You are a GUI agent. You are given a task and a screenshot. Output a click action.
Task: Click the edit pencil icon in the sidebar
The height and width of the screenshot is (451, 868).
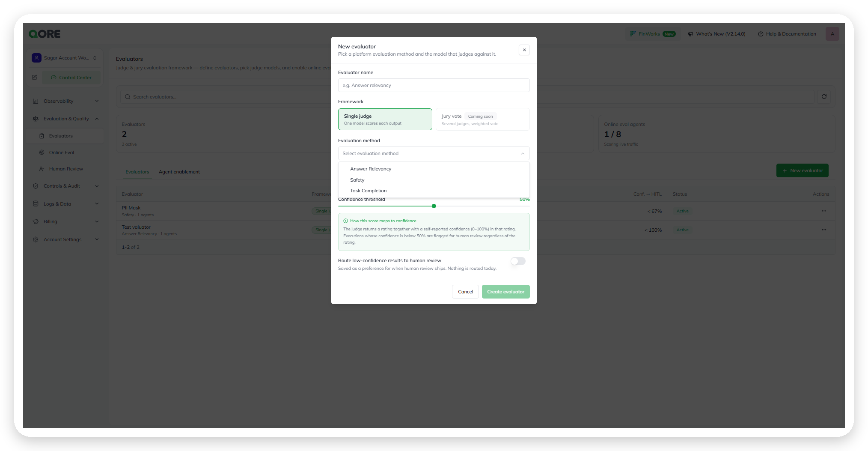(35, 78)
